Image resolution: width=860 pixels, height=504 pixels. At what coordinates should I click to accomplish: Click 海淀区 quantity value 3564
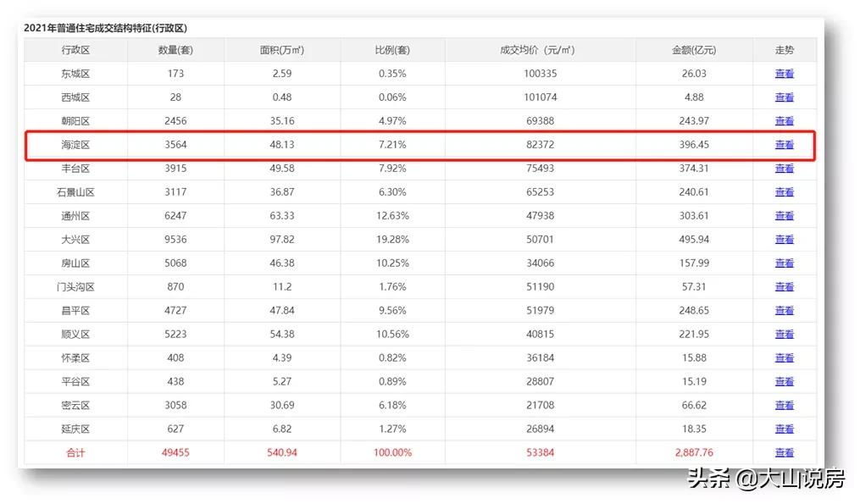tap(175, 145)
